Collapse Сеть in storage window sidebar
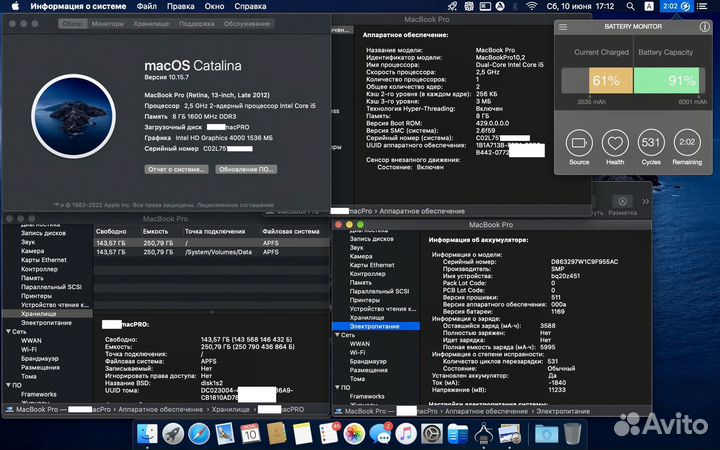Viewport: 720px width, 450px height. (9, 332)
